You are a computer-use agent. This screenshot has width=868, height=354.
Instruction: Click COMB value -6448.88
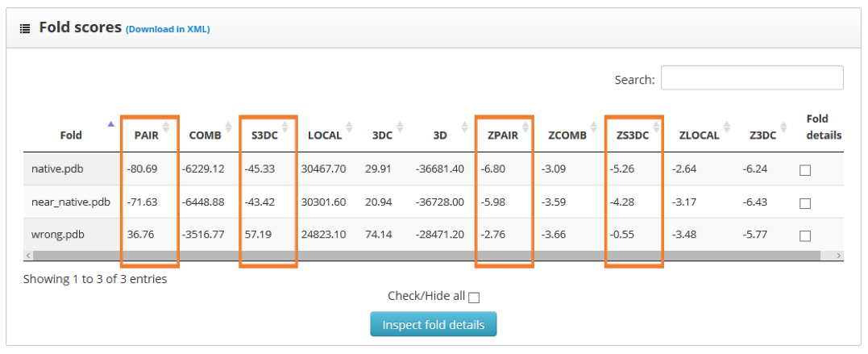click(x=203, y=202)
